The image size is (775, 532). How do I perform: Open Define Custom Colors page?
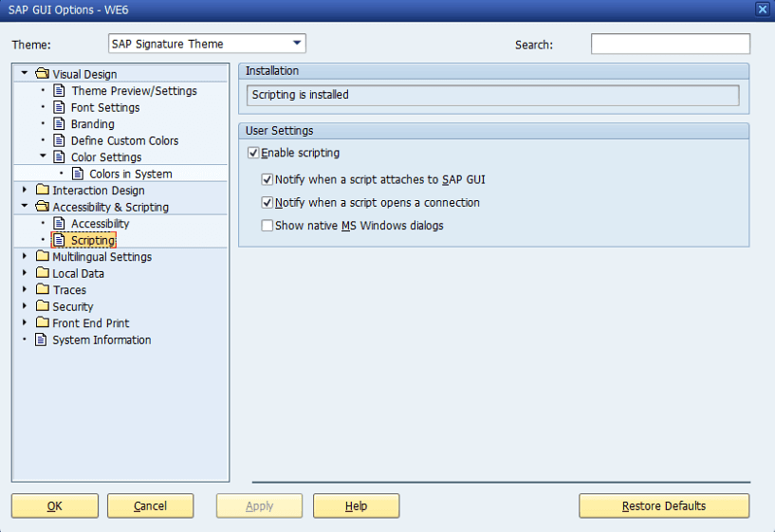124,140
